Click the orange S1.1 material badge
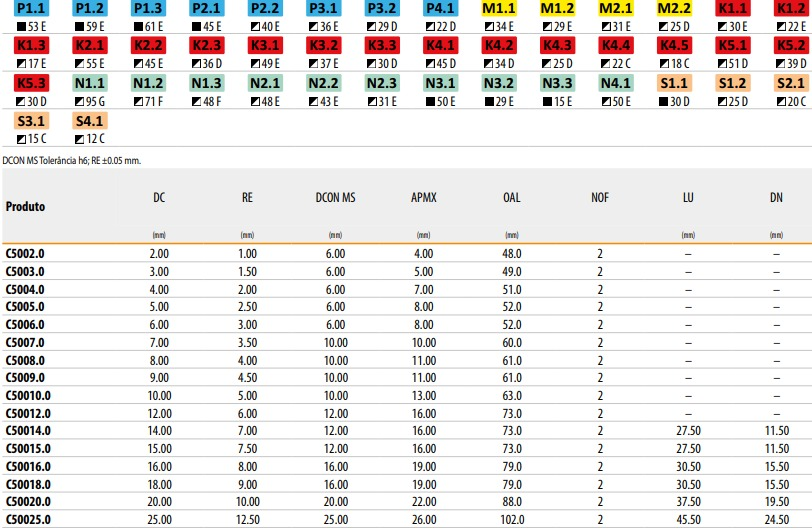The width and height of the screenshot is (812, 530). [673, 84]
